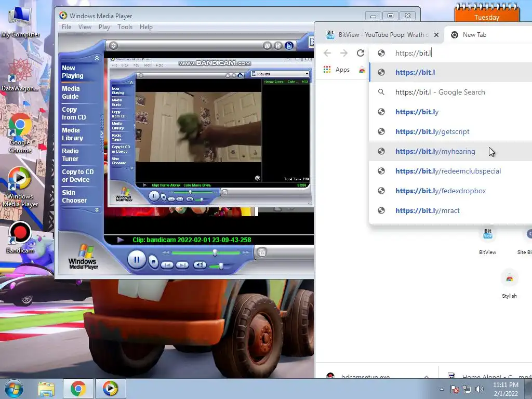
Task: Pause playback in Windows Media Player
Action: pyautogui.click(x=137, y=260)
